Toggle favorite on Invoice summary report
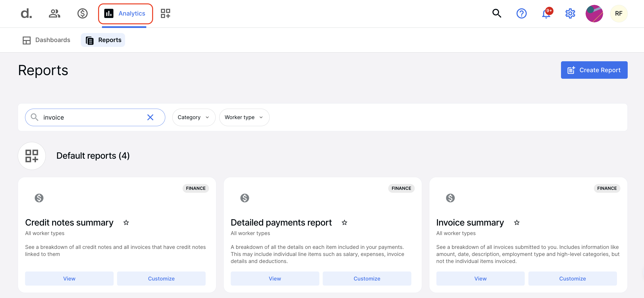This screenshot has width=644, height=298. (x=517, y=222)
